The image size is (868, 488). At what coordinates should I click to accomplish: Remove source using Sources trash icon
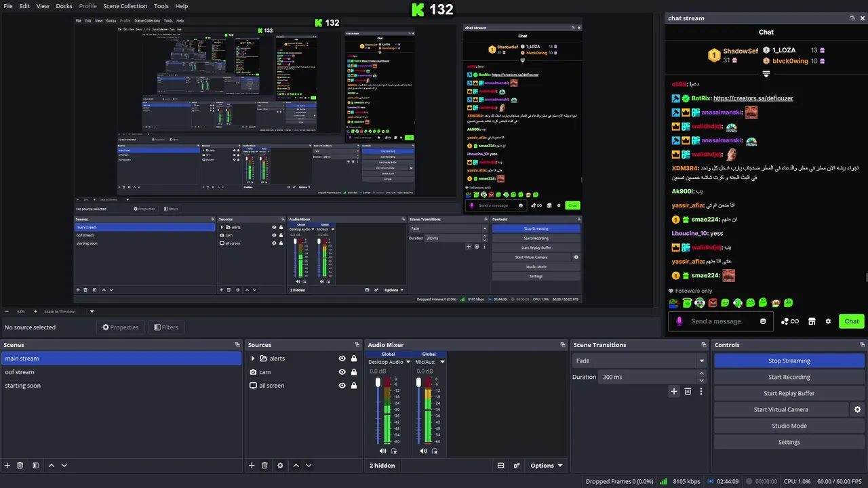(x=264, y=466)
